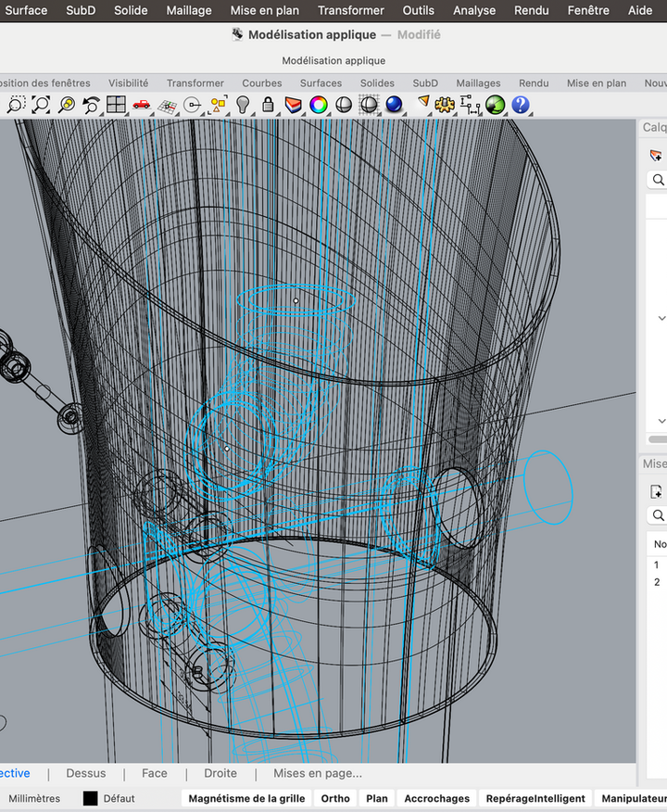Click the light bulb visibility icon
Screen dimensions: 667x812
point(244,105)
